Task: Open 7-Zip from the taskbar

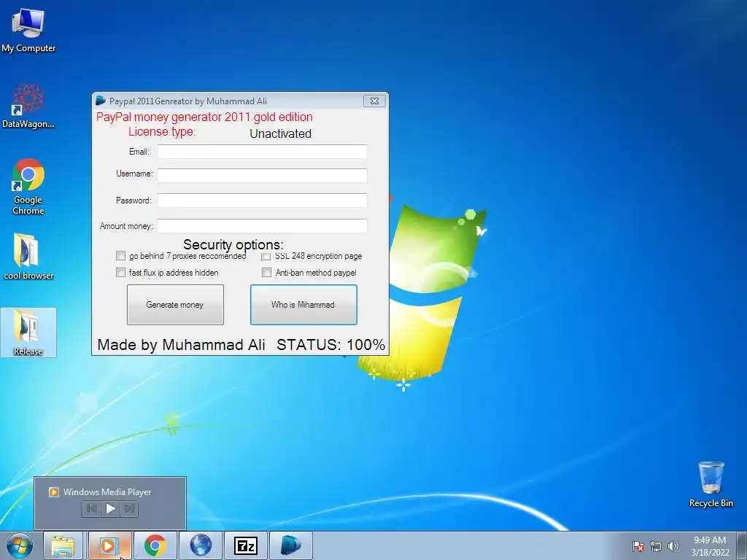Action: pos(246,545)
